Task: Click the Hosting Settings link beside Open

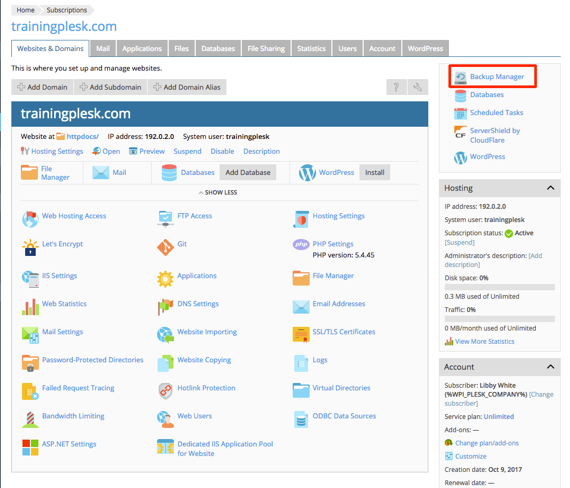Action: [57, 151]
